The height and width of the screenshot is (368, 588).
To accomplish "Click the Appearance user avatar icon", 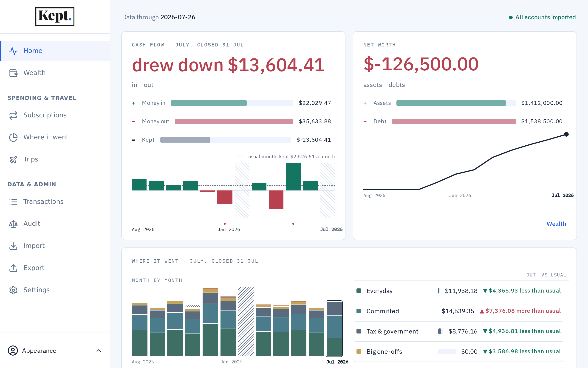I will click(x=13, y=351).
